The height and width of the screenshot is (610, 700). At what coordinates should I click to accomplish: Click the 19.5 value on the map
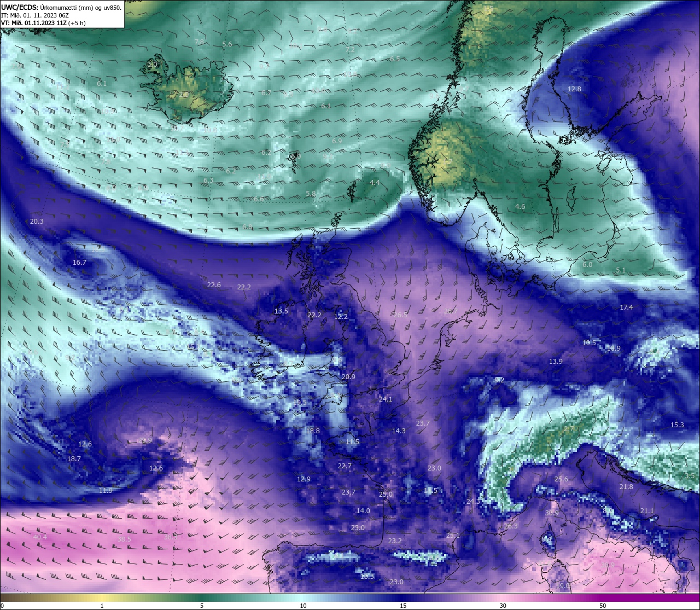[300, 402]
